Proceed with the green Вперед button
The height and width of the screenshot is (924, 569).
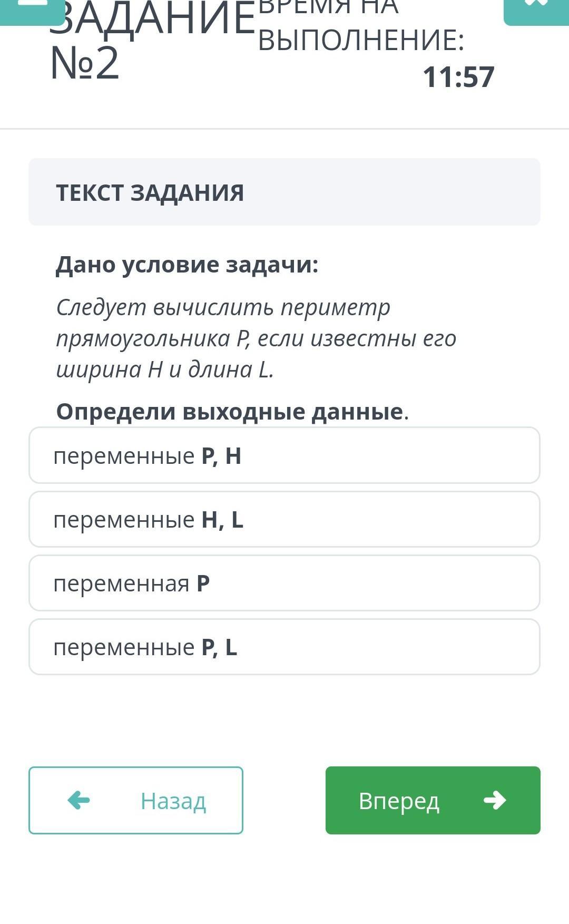tap(433, 800)
